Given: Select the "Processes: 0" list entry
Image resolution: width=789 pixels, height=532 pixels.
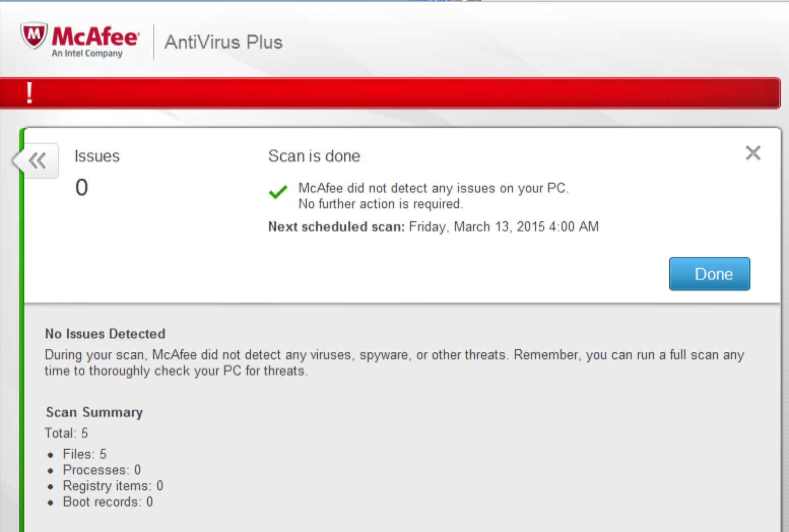Looking at the screenshot, I should point(102,470).
